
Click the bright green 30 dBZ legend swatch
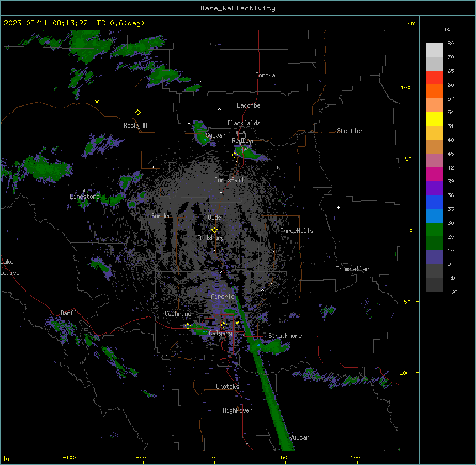pos(434,230)
